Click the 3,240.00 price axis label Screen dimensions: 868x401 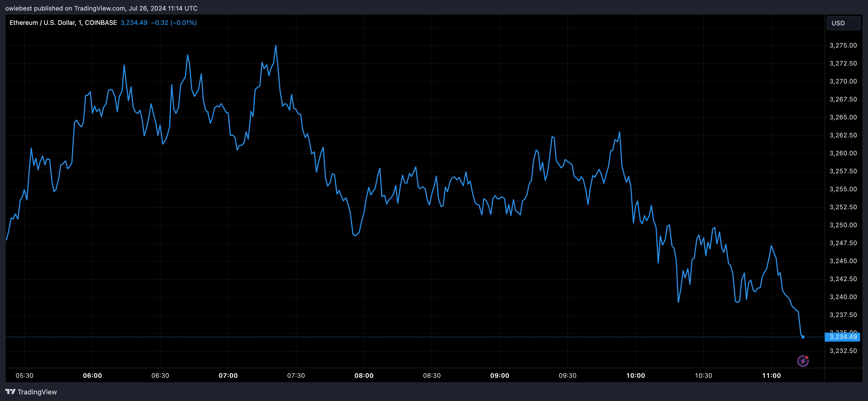pos(843,297)
